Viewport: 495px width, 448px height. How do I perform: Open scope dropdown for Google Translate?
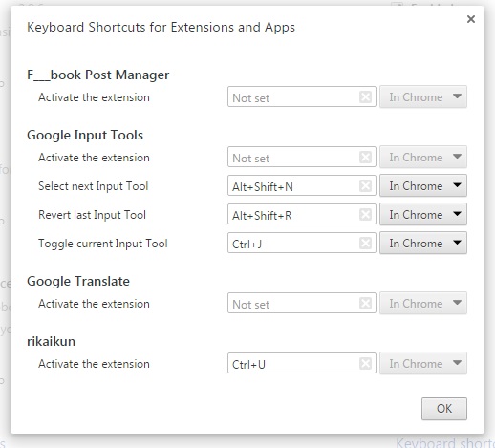pos(423,303)
